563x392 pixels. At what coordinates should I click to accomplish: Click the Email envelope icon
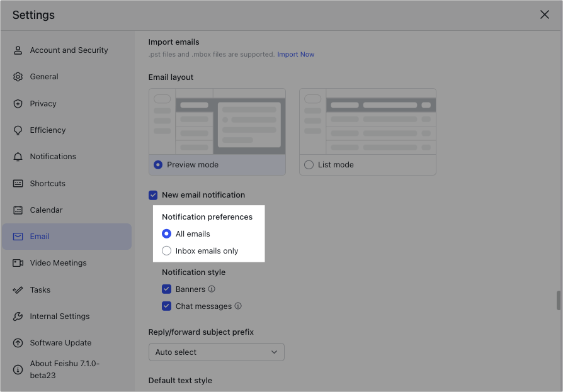[18, 237]
